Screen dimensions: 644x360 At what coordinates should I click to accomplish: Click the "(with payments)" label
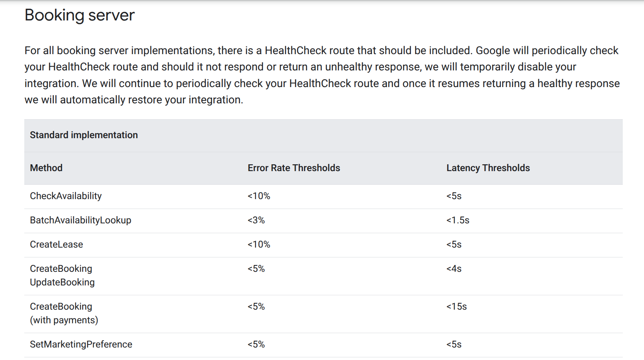click(x=64, y=320)
